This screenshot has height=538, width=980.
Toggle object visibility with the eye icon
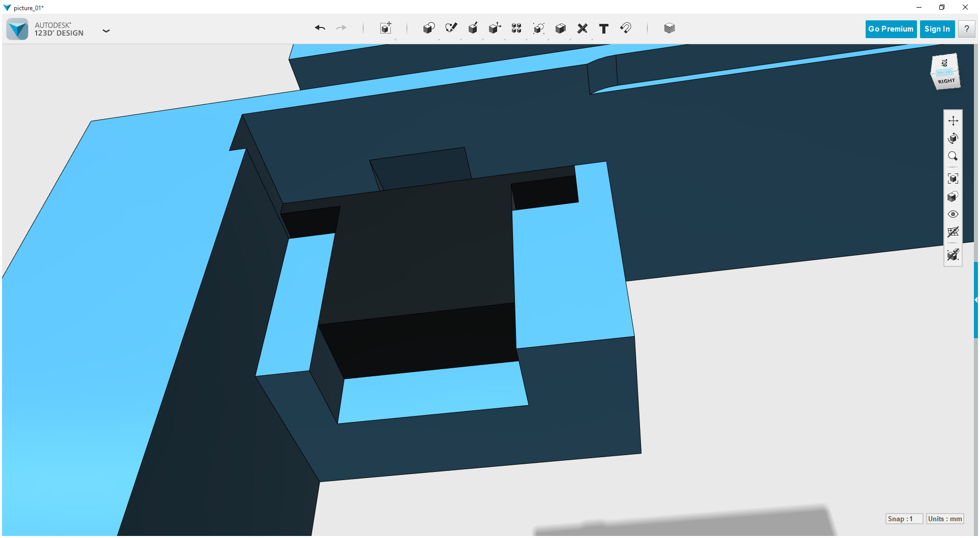(x=954, y=214)
